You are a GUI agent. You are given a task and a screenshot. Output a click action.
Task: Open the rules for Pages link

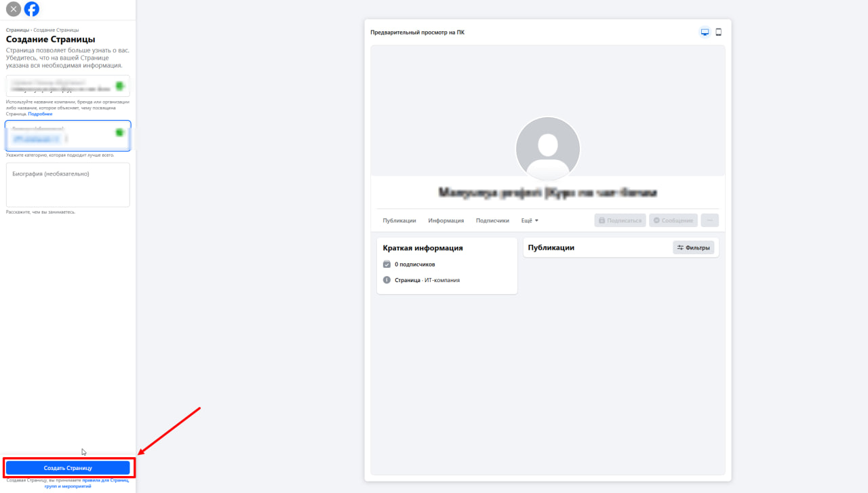pos(104,480)
